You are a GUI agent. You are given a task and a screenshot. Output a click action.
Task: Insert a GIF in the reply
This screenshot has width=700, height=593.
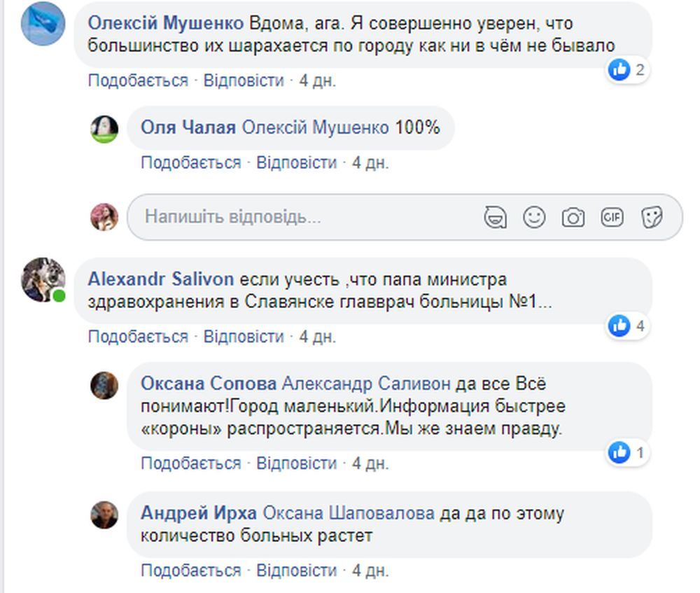tap(612, 218)
